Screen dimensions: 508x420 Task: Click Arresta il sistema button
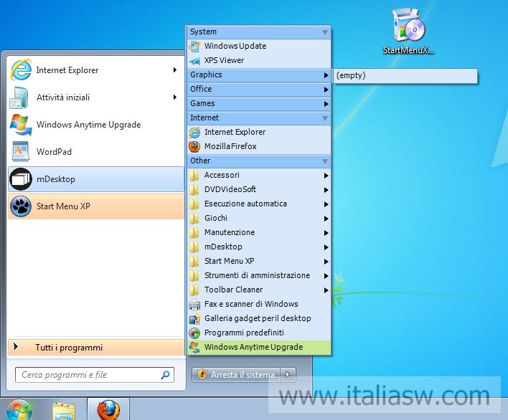(236, 375)
